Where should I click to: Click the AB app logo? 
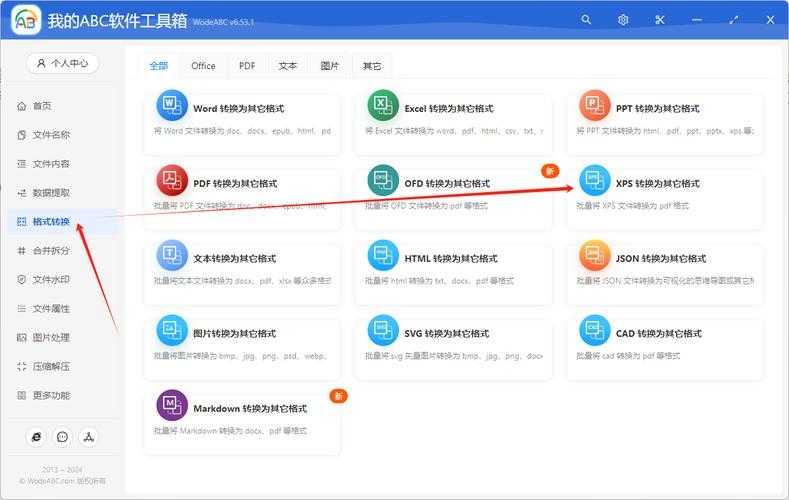[26, 20]
